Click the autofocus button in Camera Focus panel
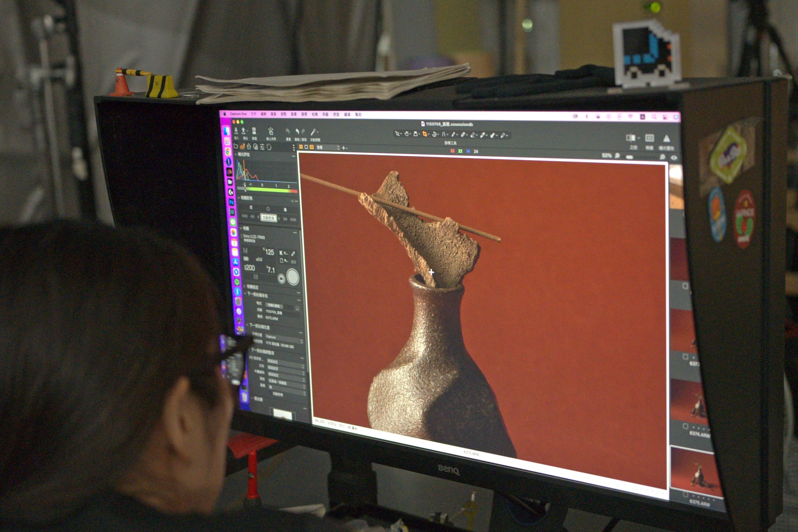Image resolution: width=798 pixels, height=532 pixels. pyautogui.click(x=268, y=218)
